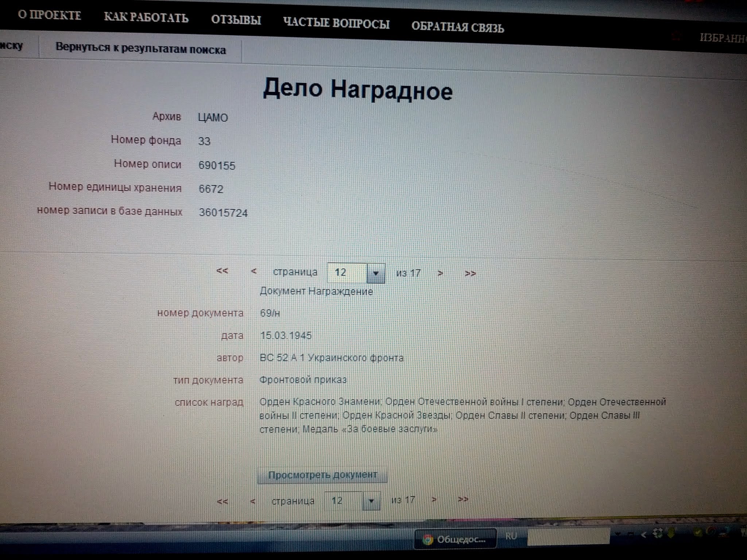Go to next page in top pager
747x560 pixels.
point(440,273)
